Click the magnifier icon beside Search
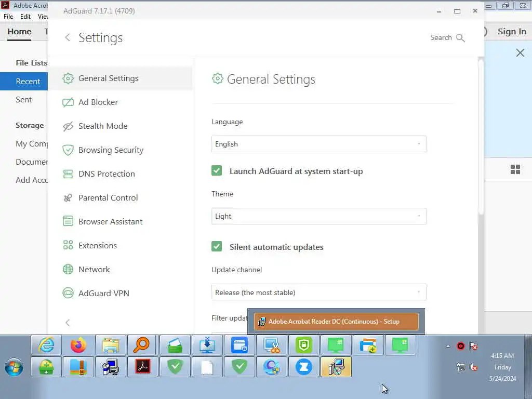 (460, 37)
